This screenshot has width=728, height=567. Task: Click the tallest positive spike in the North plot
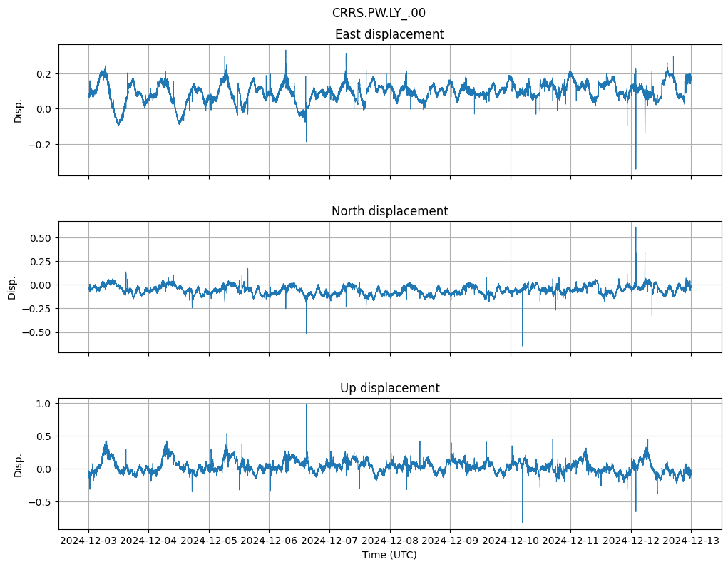click(636, 228)
